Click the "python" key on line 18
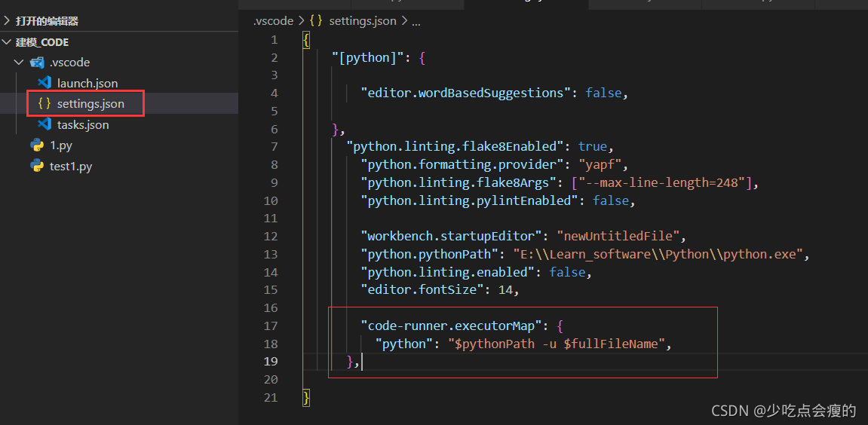868x425 pixels. [404, 344]
